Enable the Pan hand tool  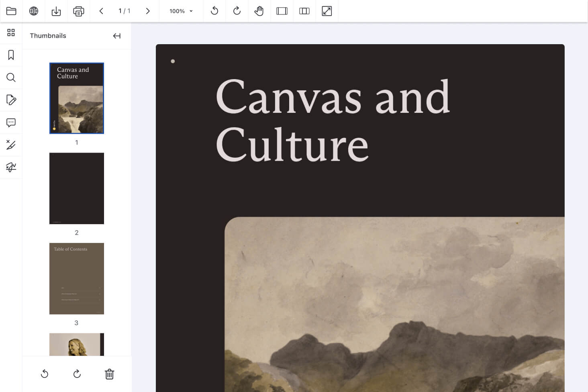coord(259,11)
